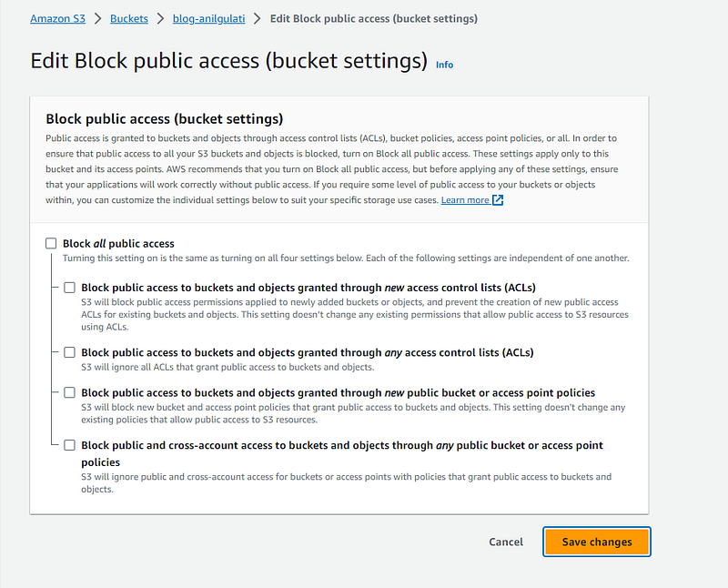Tick the checkbox for new access control lists

pos(70,288)
